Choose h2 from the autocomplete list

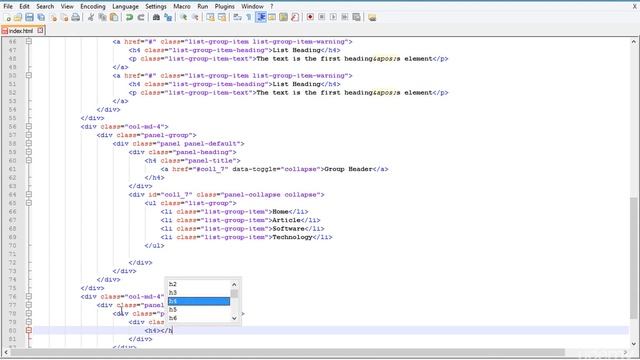point(199,284)
